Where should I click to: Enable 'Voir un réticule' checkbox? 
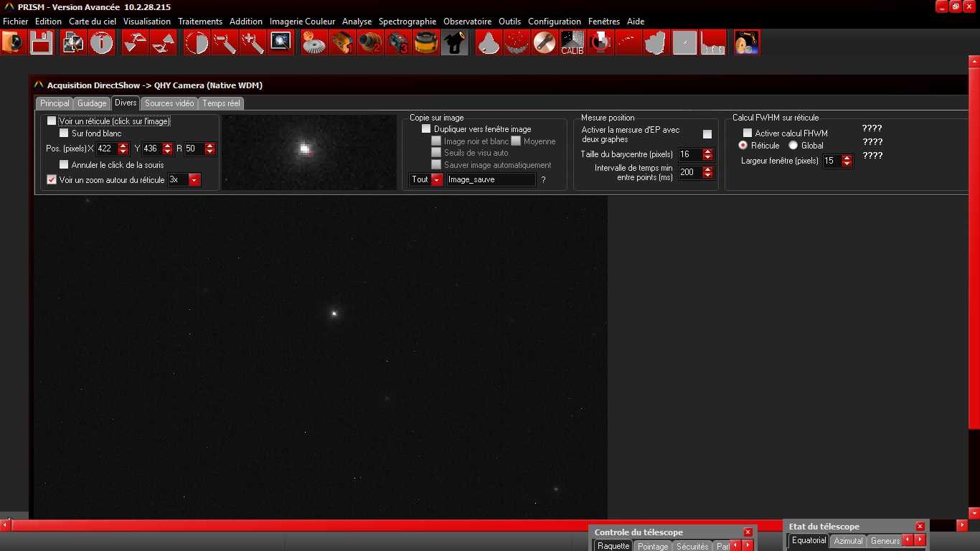(52, 121)
